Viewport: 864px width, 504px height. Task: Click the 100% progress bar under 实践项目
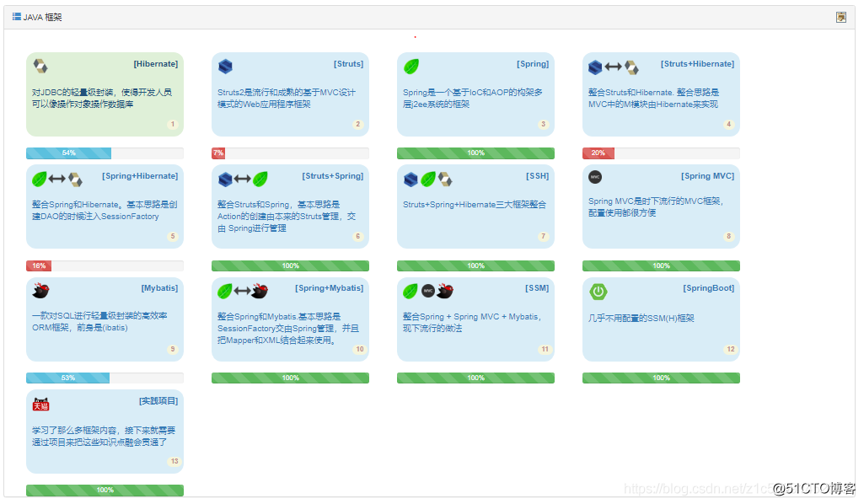point(105,491)
